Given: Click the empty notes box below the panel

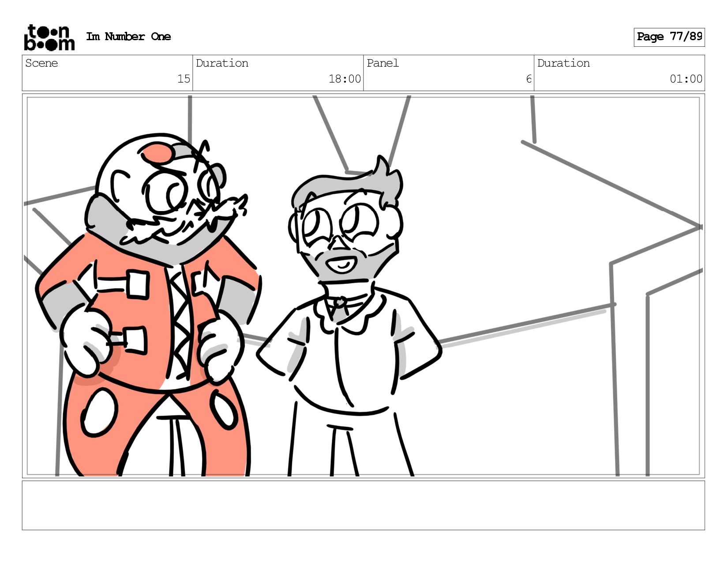Looking at the screenshot, I should click(364, 505).
